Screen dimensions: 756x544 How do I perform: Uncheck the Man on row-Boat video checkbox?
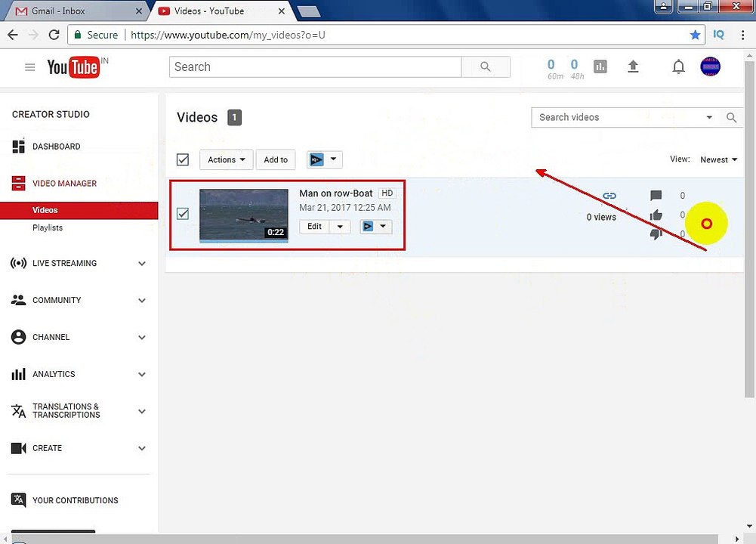click(x=183, y=213)
